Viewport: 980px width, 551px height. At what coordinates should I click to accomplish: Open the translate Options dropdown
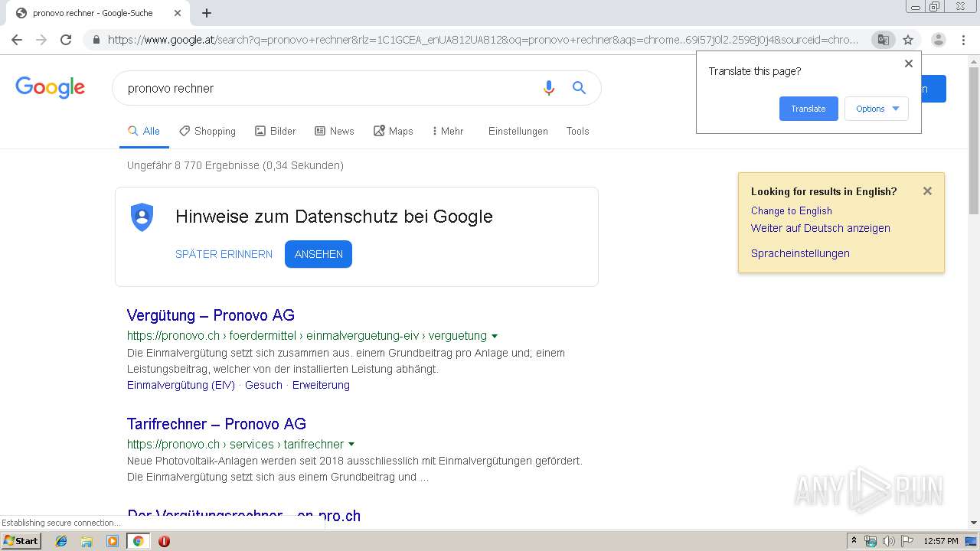tap(877, 109)
